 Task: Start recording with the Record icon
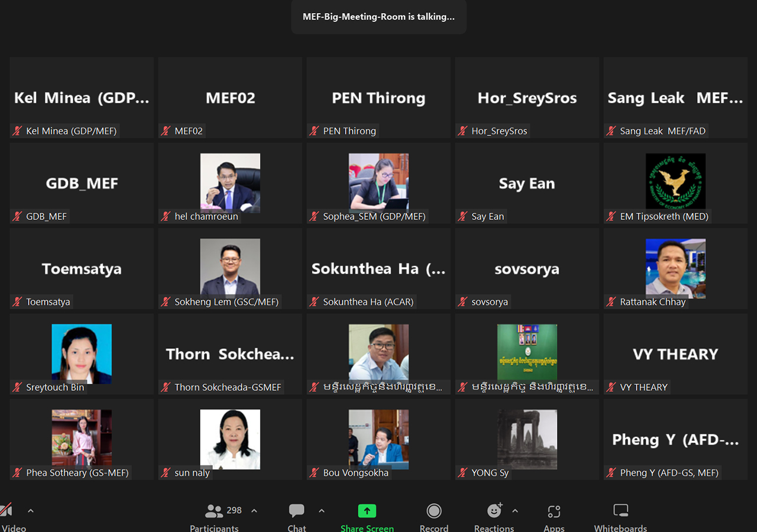pyautogui.click(x=434, y=511)
